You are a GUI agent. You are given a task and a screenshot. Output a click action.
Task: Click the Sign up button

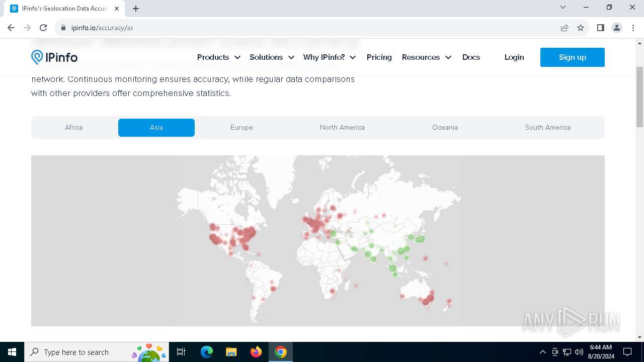click(x=573, y=57)
